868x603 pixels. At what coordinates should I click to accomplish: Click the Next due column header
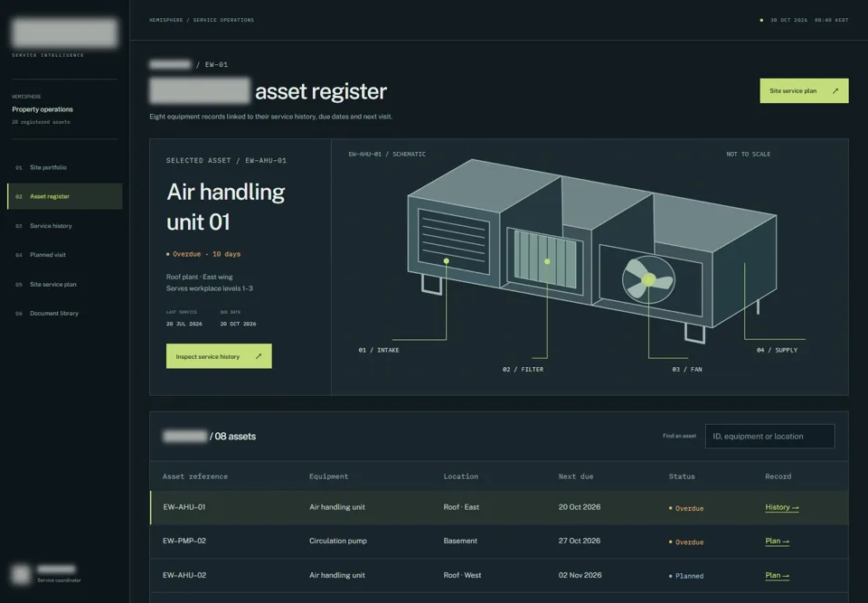pyautogui.click(x=576, y=476)
